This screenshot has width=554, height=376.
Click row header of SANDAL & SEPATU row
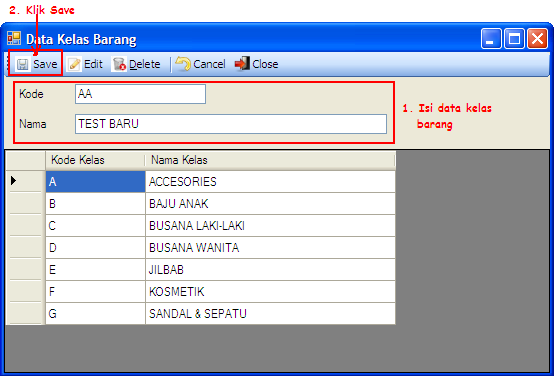tap(25, 313)
